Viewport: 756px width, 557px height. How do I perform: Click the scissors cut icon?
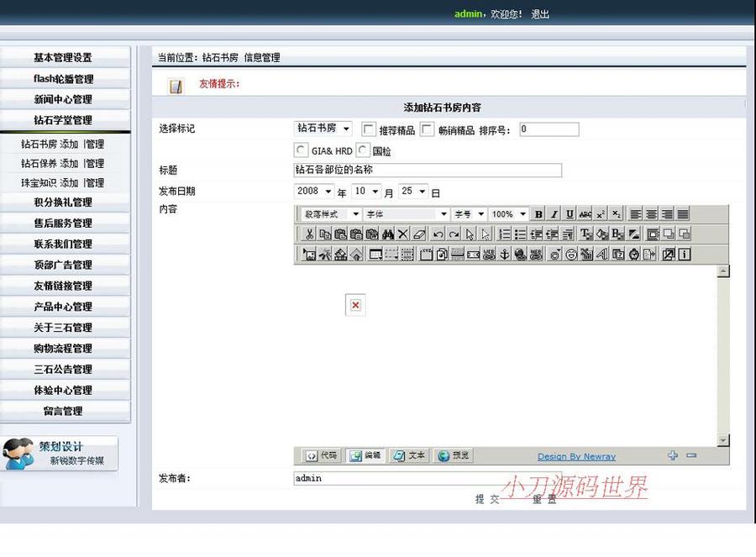pyautogui.click(x=309, y=234)
